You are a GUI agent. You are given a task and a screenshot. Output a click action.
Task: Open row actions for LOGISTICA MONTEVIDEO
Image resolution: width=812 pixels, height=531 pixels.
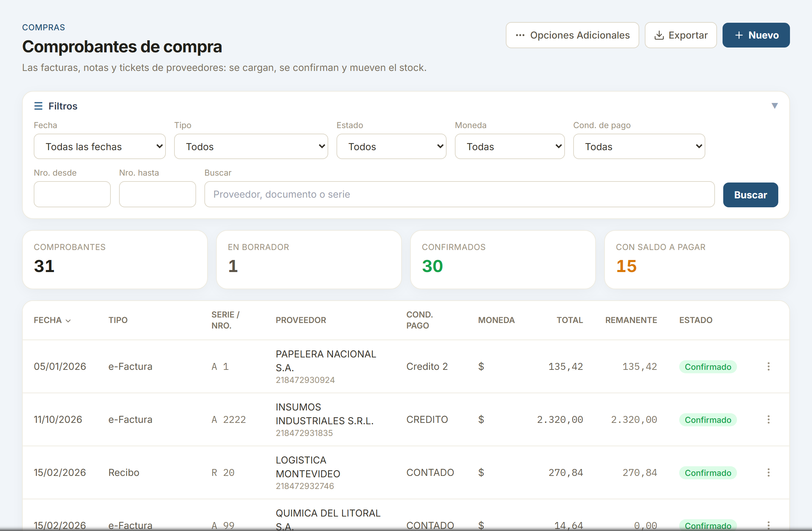coord(768,472)
